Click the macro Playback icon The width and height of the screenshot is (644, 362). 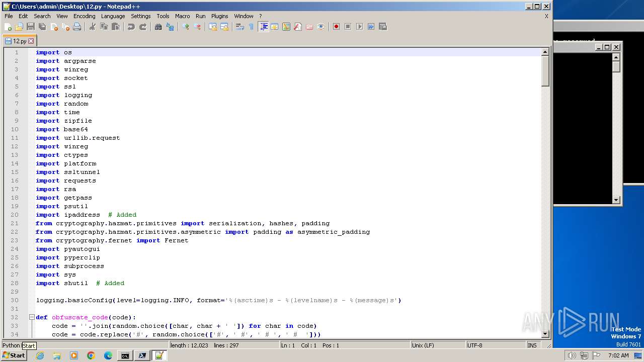point(359,27)
